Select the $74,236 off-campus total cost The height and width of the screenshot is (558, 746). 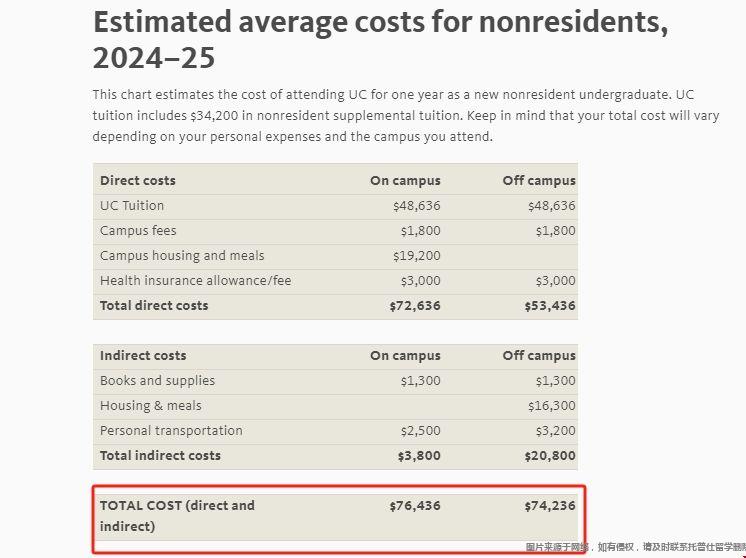(x=550, y=506)
